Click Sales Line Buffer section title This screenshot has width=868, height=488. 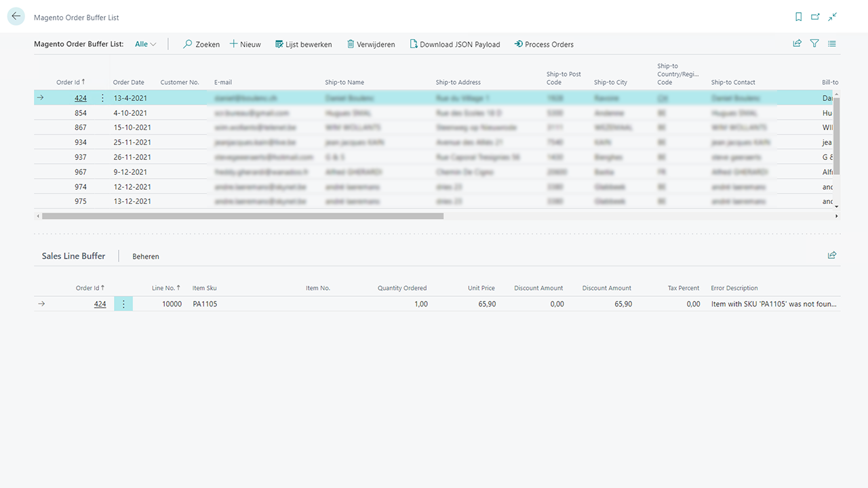tap(73, 256)
